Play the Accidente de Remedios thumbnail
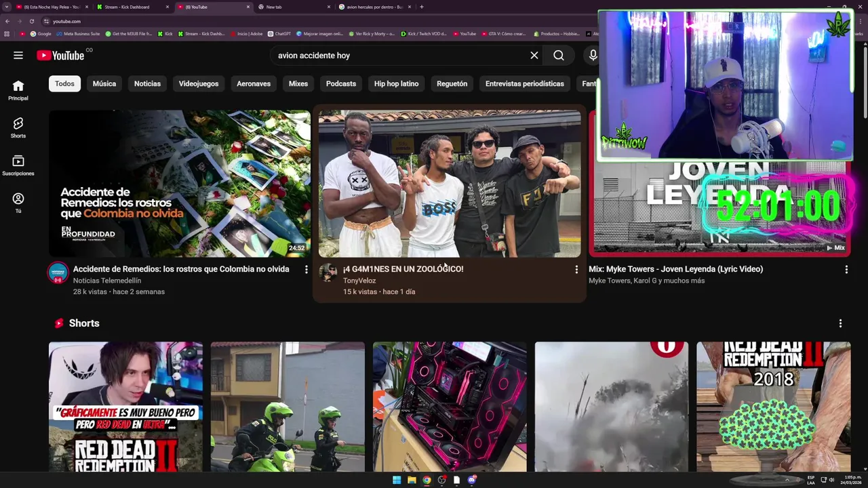 pos(180,184)
